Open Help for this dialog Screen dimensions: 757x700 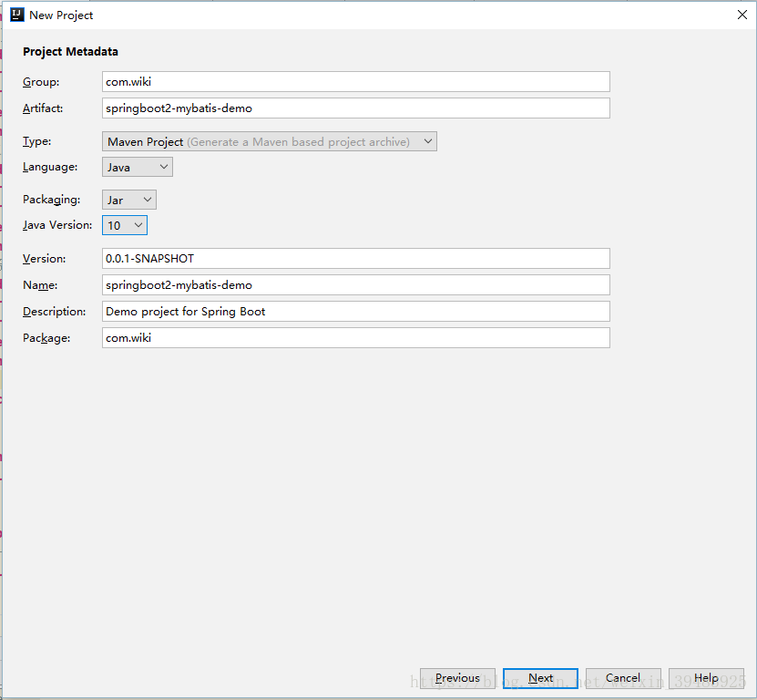(x=706, y=678)
